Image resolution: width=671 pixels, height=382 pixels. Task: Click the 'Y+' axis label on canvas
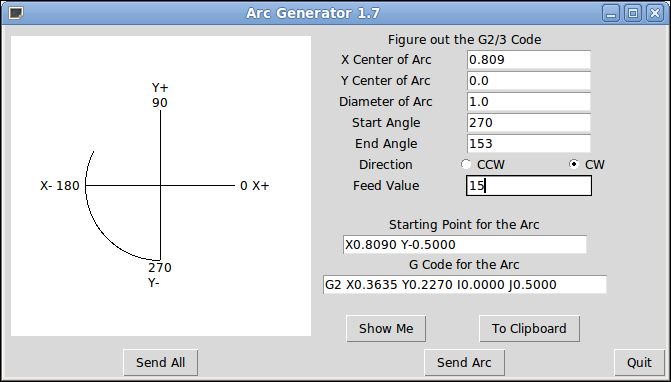pos(160,88)
